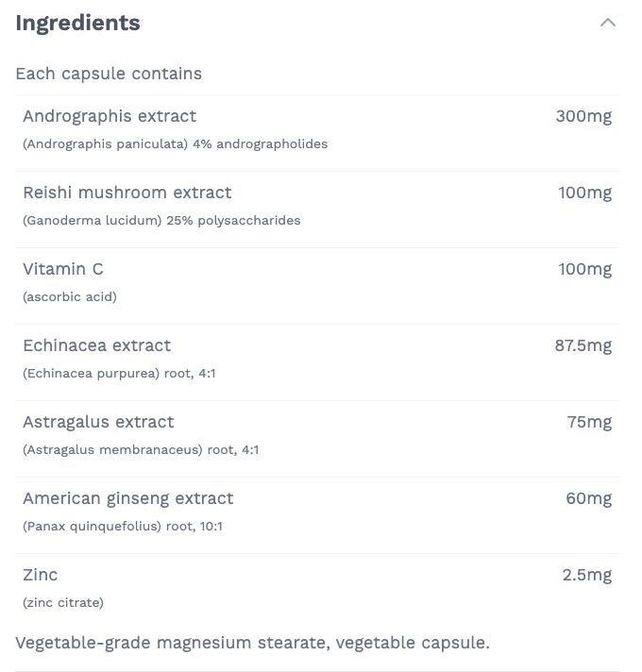
Task: Select the Vitamin C ingredient name
Action: (x=63, y=269)
